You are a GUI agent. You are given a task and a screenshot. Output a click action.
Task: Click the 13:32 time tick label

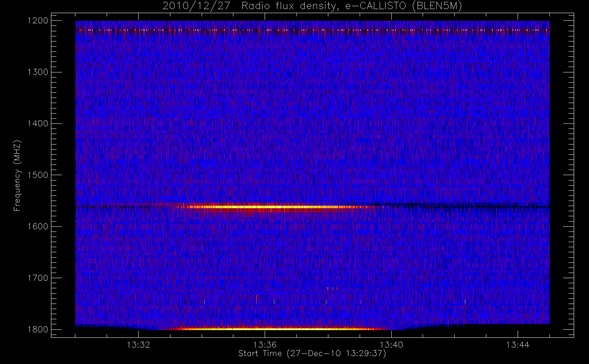(x=138, y=344)
